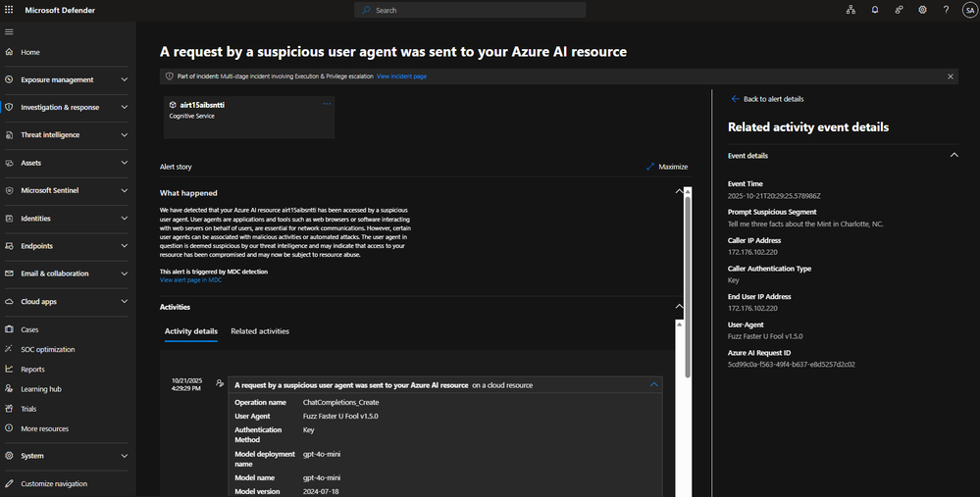
Task: Dismiss the incident banner
Action: [950, 75]
